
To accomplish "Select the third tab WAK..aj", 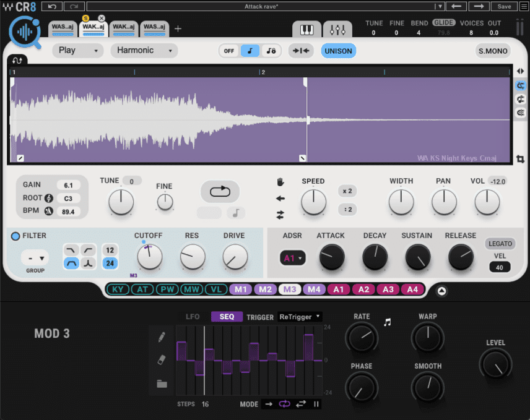I will pyautogui.click(x=123, y=29).
